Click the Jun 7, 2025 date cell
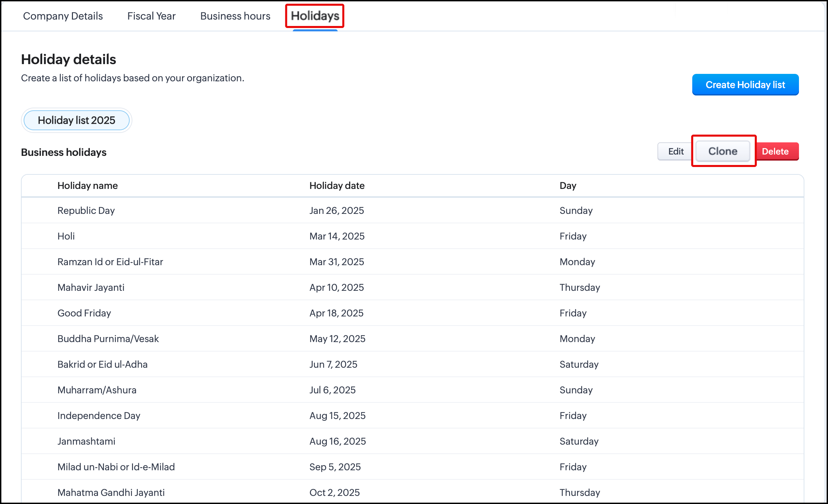The image size is (828, 504). 333,364
